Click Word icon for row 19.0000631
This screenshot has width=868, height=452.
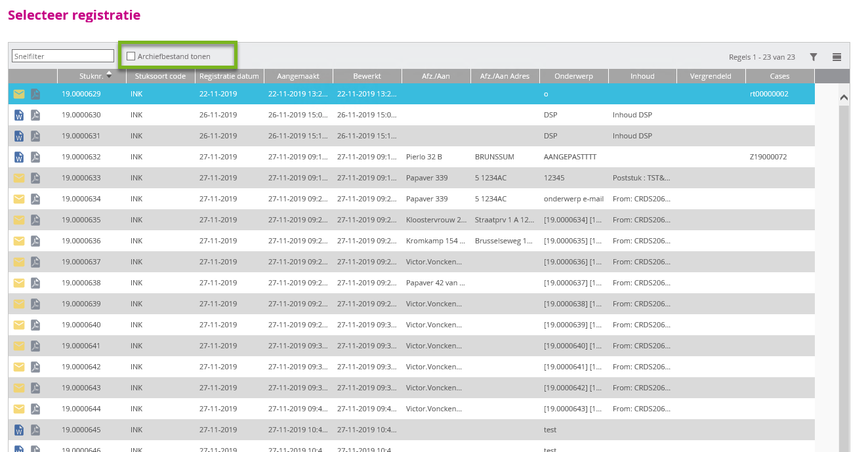point(19,136)
